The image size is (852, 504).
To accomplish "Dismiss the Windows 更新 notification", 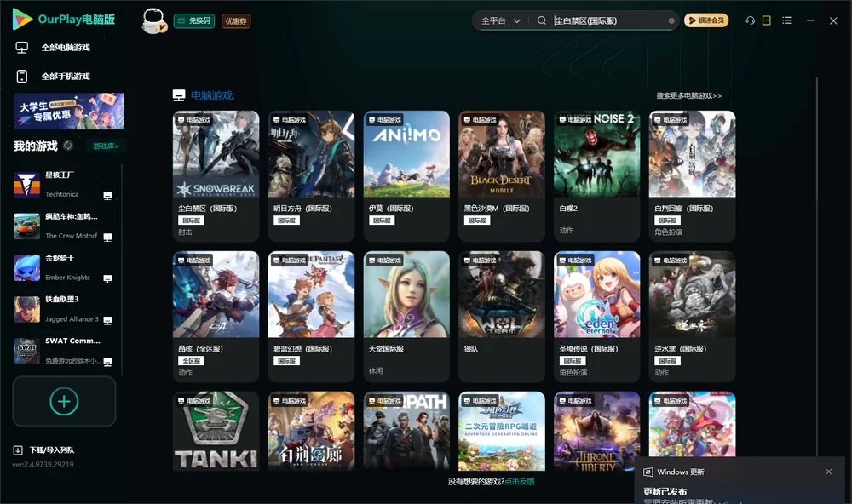I will pyautogui.click(x=829, y=472).
